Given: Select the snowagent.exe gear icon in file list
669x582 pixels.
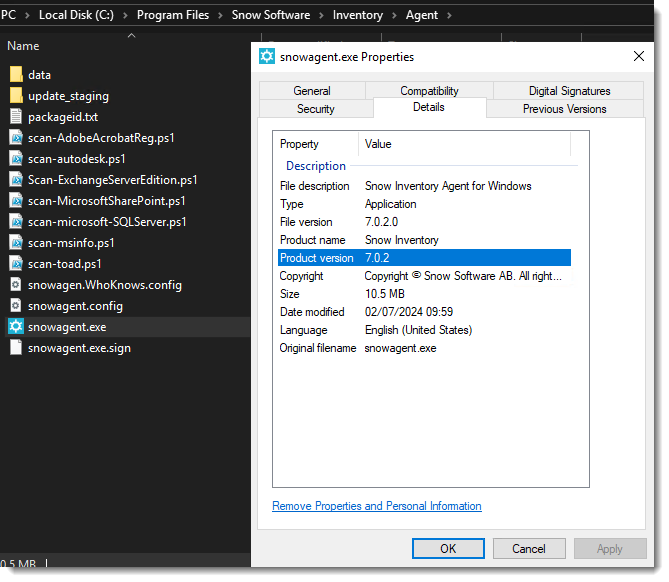Looking at the screenshot, I should (16, 327).
